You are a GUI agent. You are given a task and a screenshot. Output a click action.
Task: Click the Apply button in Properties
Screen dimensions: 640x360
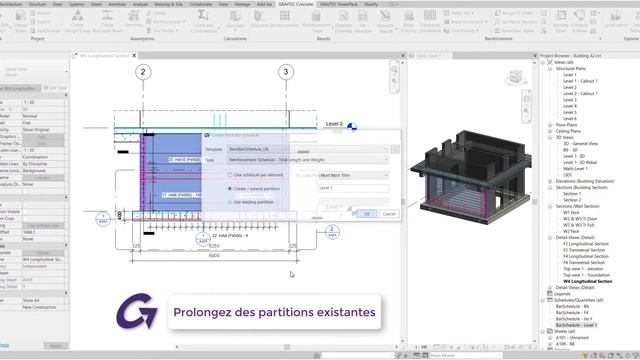pos(56,346)
